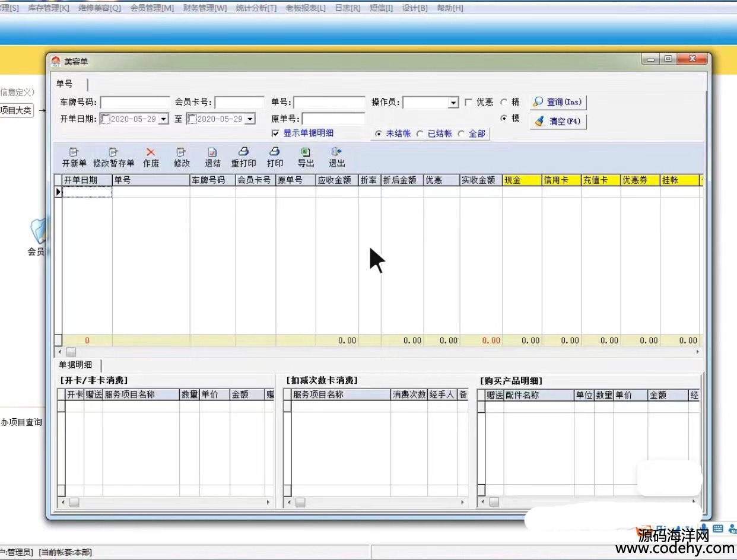Open the 维修美容[Q] menu
This screenshot has height=560, width=737.
tap(100, 8)
